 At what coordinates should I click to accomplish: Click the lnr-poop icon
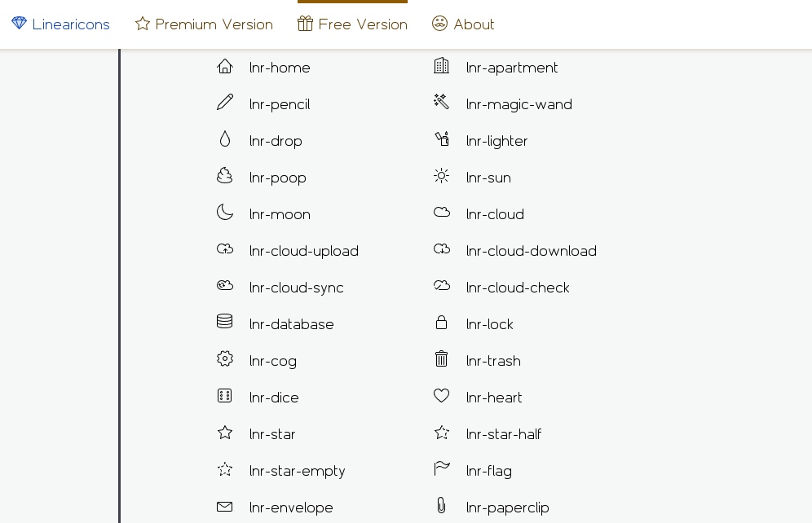225,176
